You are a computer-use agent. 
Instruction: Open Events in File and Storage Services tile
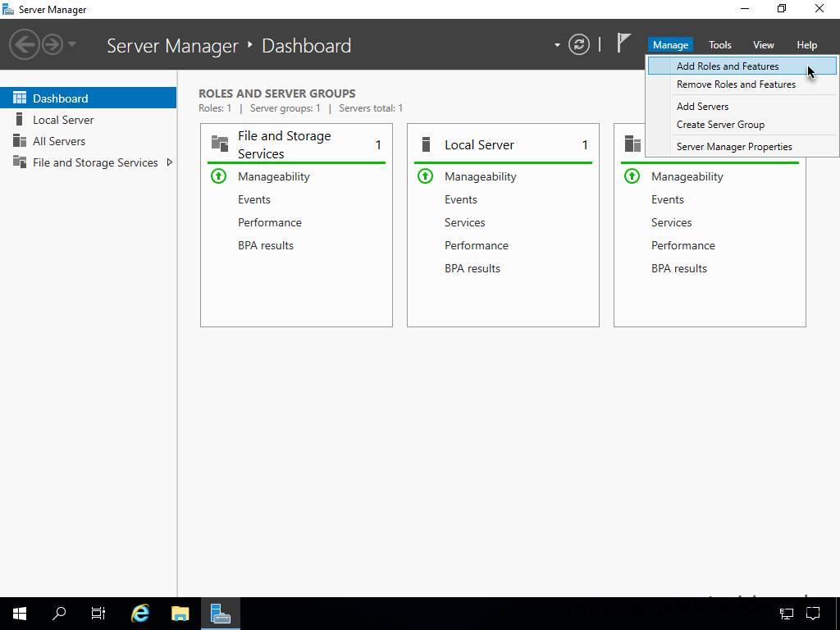tap(254, 199)
